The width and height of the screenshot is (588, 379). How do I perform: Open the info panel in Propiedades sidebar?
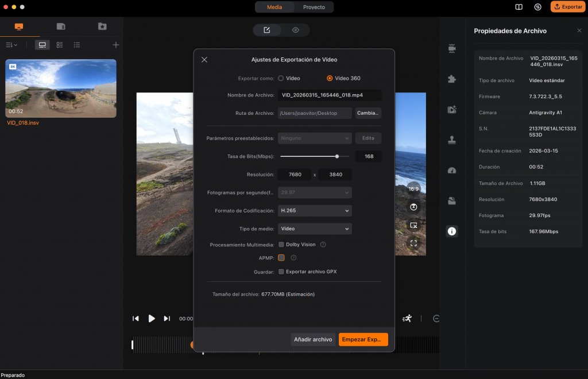(x=452, y=231)
